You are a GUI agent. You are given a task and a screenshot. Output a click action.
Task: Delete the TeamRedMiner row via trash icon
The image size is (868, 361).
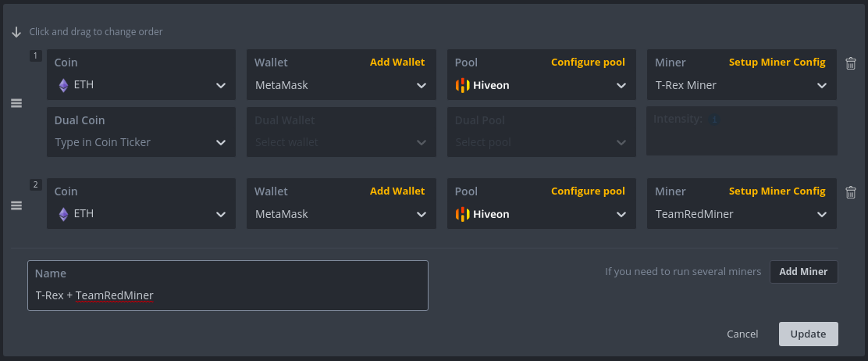pyautogui.click(x=851, y=192)
